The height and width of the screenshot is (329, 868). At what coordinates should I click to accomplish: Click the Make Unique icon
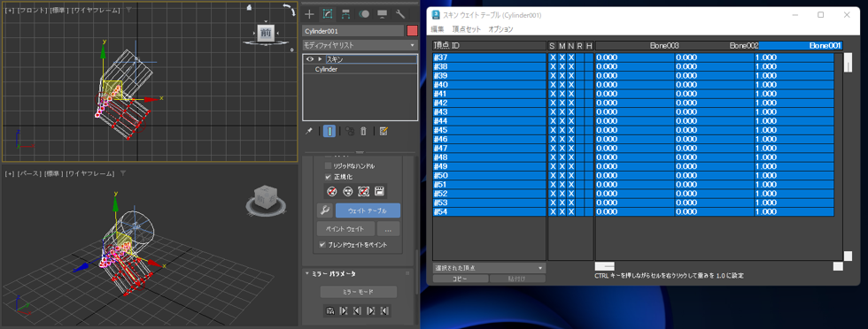coord(350,131)
